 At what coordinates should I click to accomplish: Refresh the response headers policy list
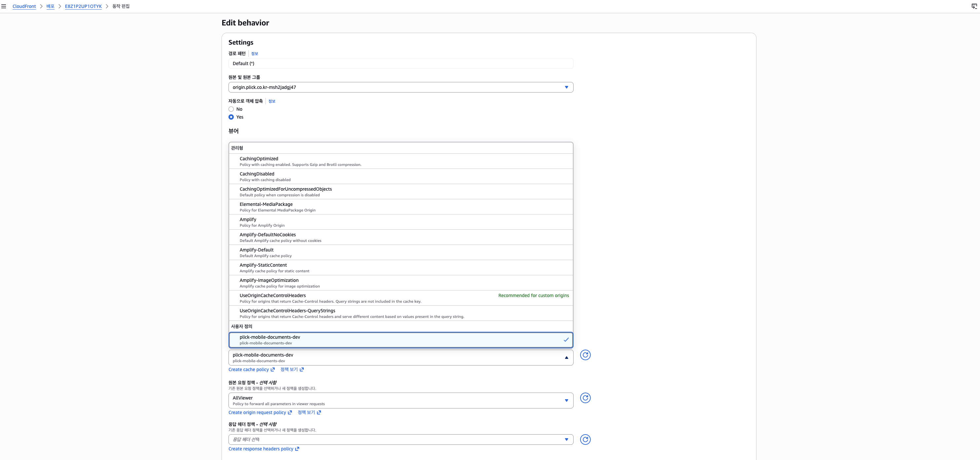coord(585,440)
